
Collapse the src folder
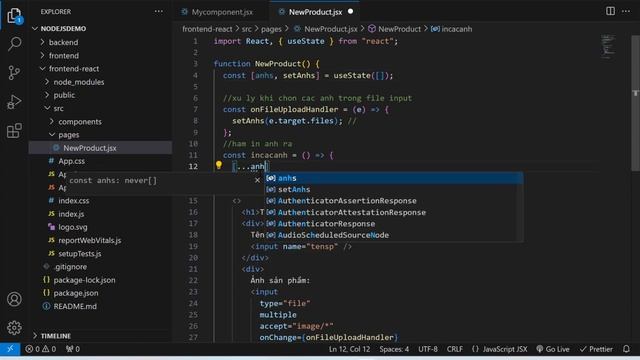coord(100,108)
